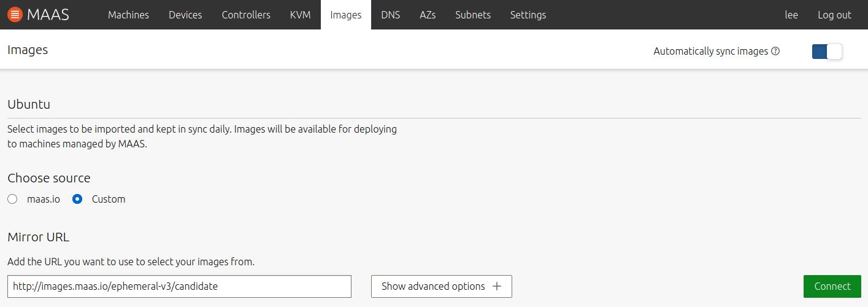Open the lee user profile link

coord(791,15)
